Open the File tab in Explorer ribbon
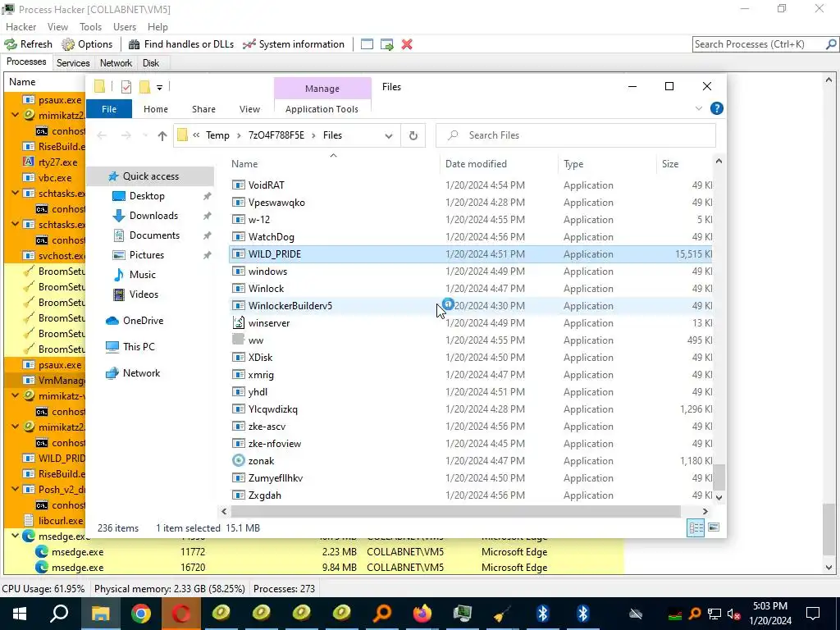The width and height of the screenshot is (840, 630). click(x=109, y=109)
